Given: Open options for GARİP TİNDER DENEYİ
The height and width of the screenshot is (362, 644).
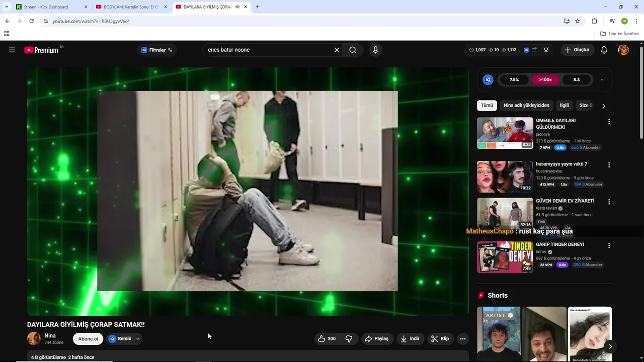Looking at the screenshot, I should click(x=609, y=245).
